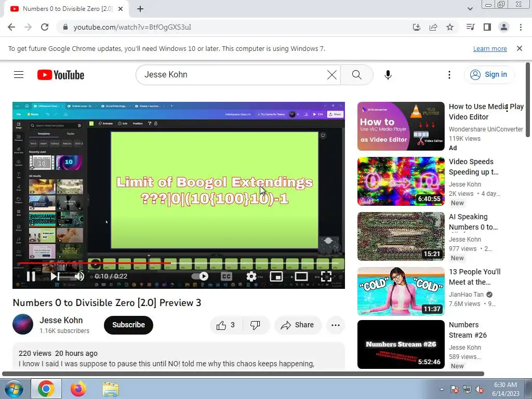This screenshot has width=532, height=399.
Task: Click the Chrome icon on taskbar
Action: coord(46,389)
